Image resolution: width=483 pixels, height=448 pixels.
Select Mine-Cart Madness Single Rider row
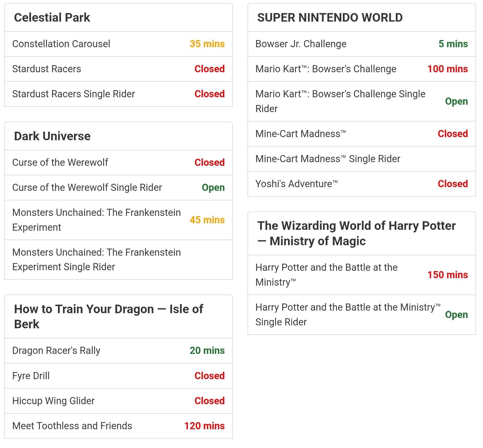[x=362, y=159]
